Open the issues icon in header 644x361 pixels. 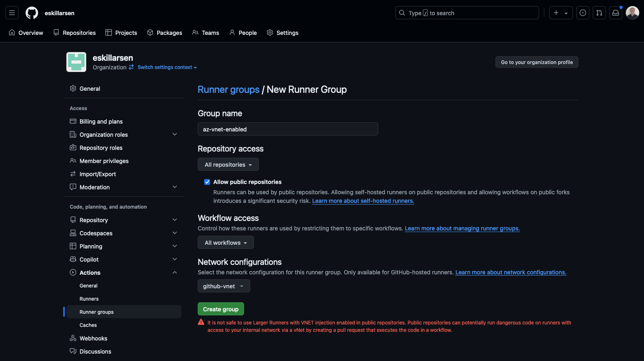583,13
